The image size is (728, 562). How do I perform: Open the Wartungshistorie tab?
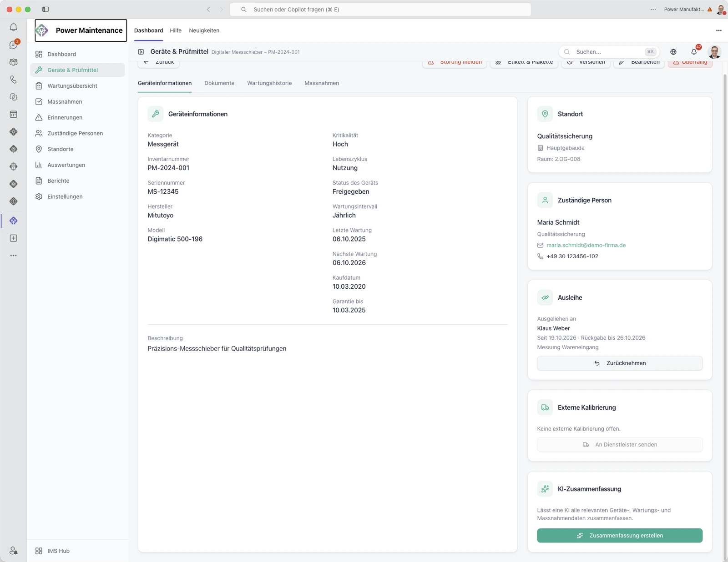point(269,83)
